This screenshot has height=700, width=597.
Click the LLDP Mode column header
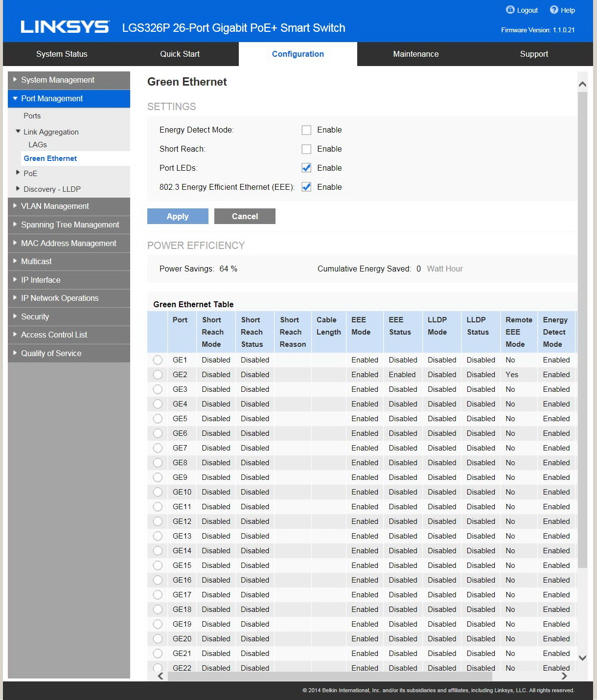[441, 332]
